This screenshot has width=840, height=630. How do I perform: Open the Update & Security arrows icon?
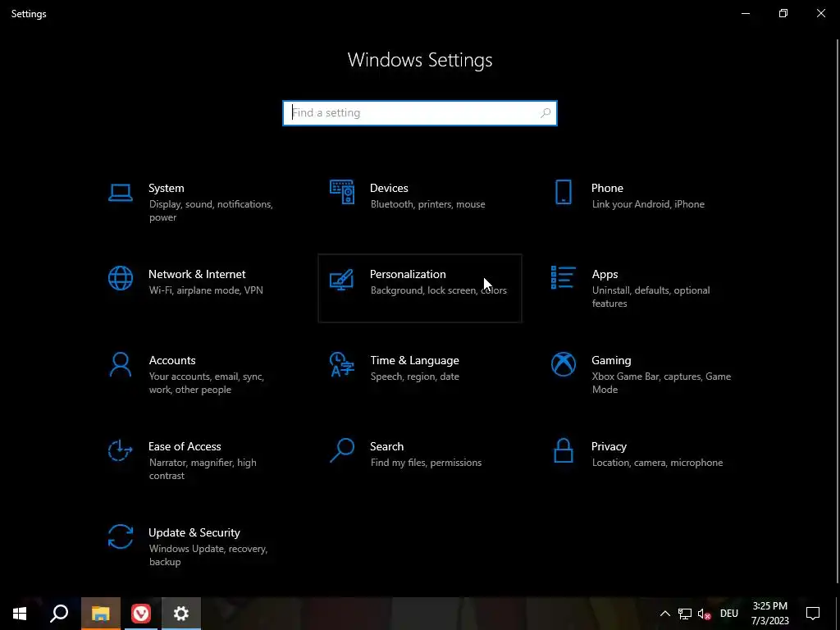click(x=120, y=536)
